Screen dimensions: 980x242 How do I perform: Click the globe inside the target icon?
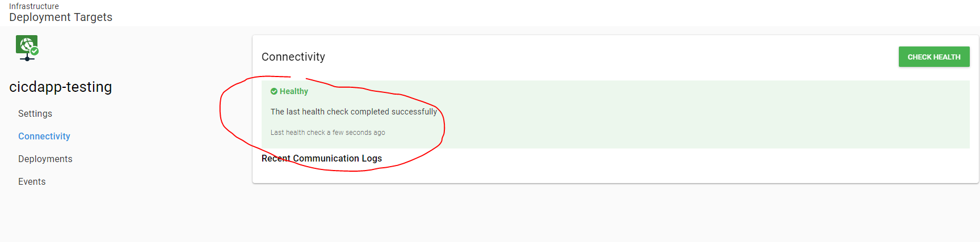pos(26,43)
